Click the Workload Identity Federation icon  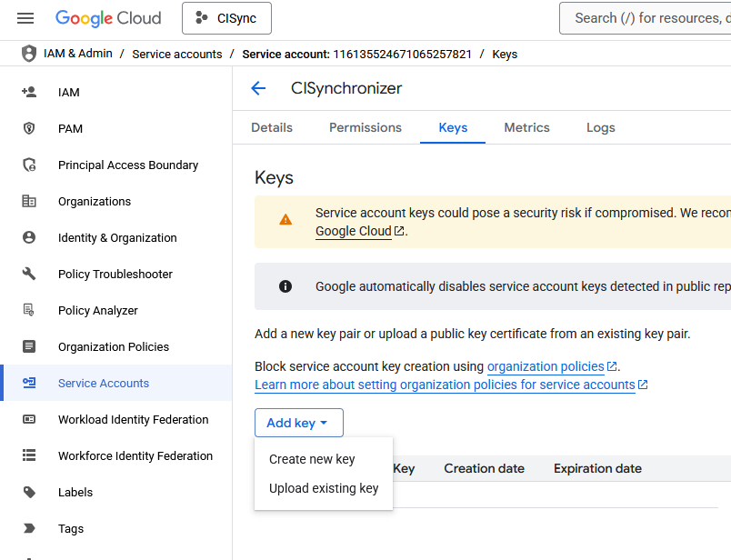pyautogui.click(x=29, y=419)
